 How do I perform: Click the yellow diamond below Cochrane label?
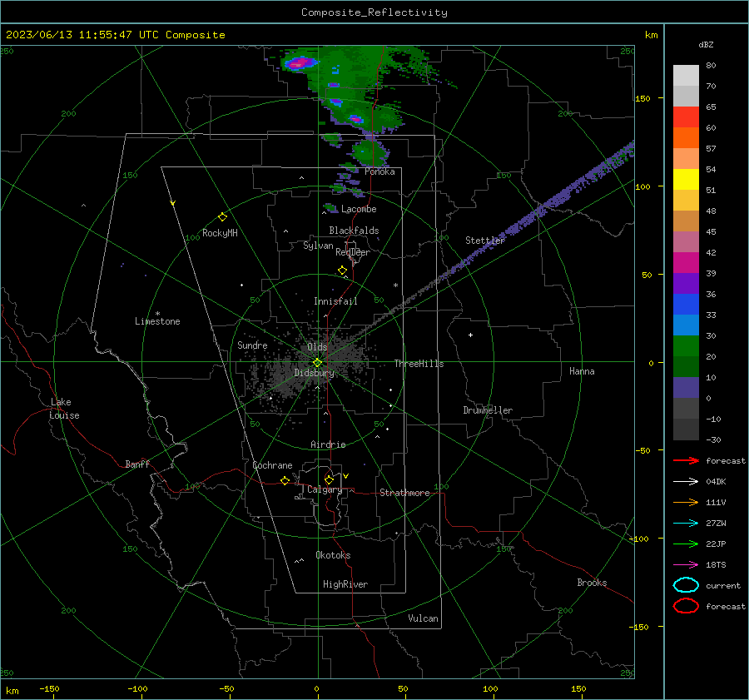click(285, 480)
